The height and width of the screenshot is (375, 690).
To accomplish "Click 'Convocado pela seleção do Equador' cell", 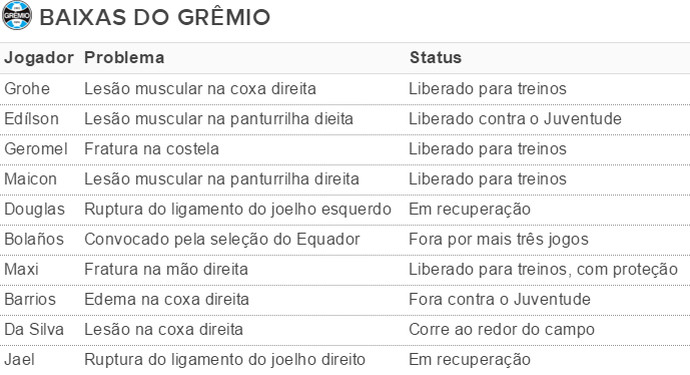I will [222, 239].
